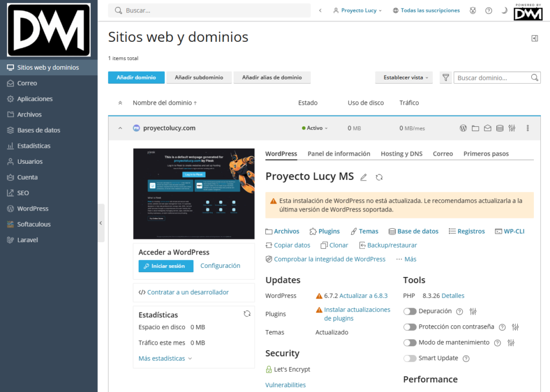Expand the Activo status dropdown
Image resolution: width=550 pixels, height=392 pixels.
[x=315, y=128]
